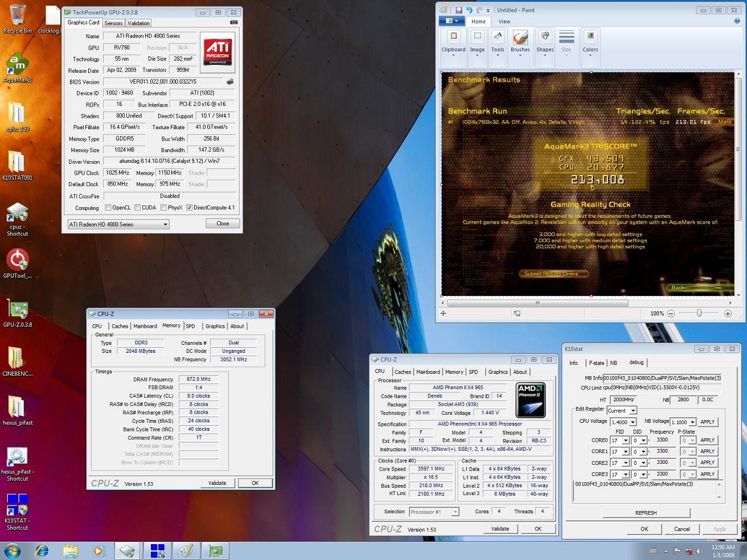Click the GPU-Z BIOS save chip icon

click(x=230, y=81)
